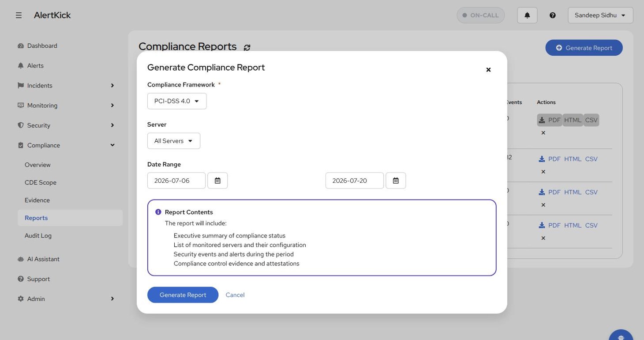Delete the second report with its X

543,172
